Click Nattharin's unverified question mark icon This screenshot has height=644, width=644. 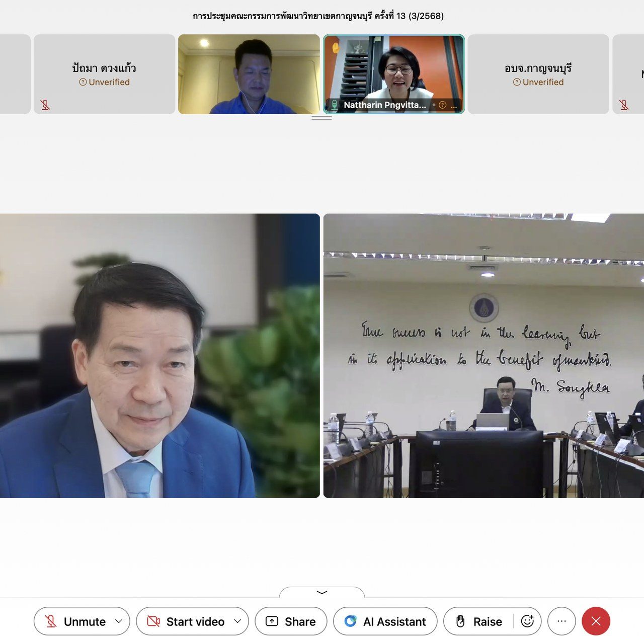[443, 105]
